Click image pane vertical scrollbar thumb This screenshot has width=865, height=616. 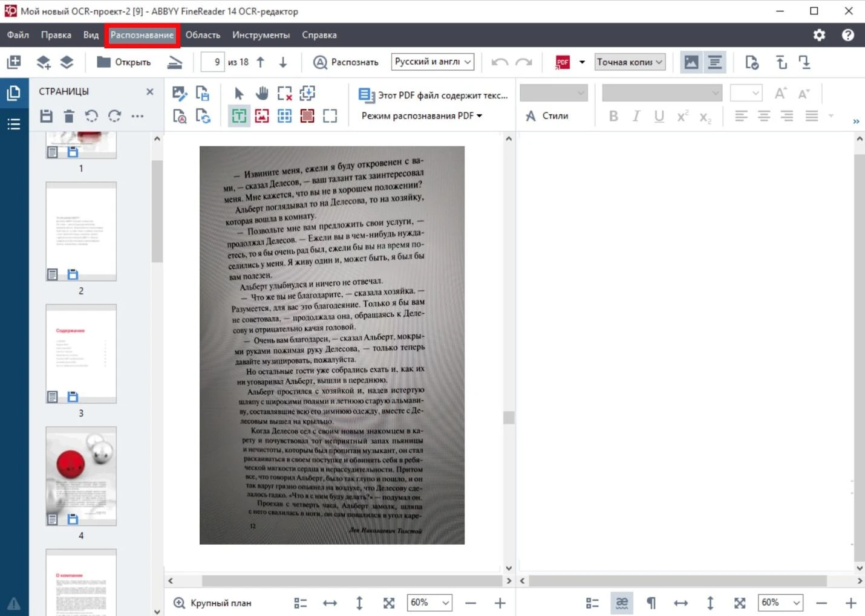click(x=509, y=418)
